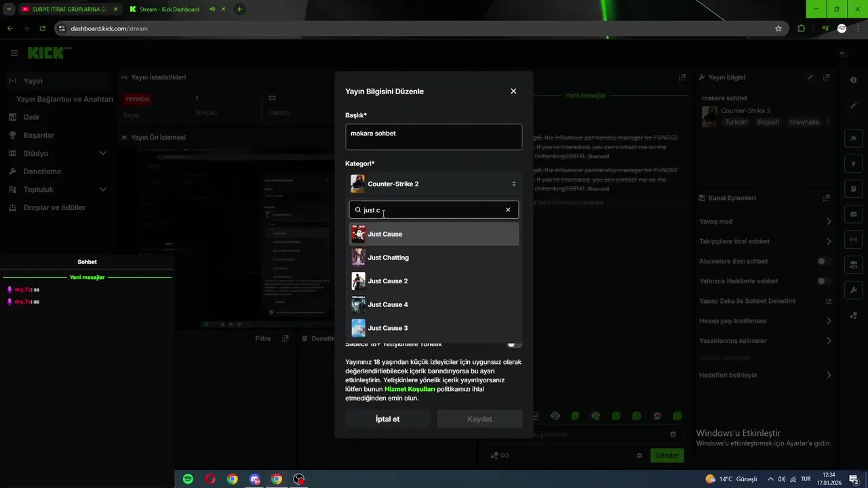
Task: Clear the category search text
Action: coord(508,209)
